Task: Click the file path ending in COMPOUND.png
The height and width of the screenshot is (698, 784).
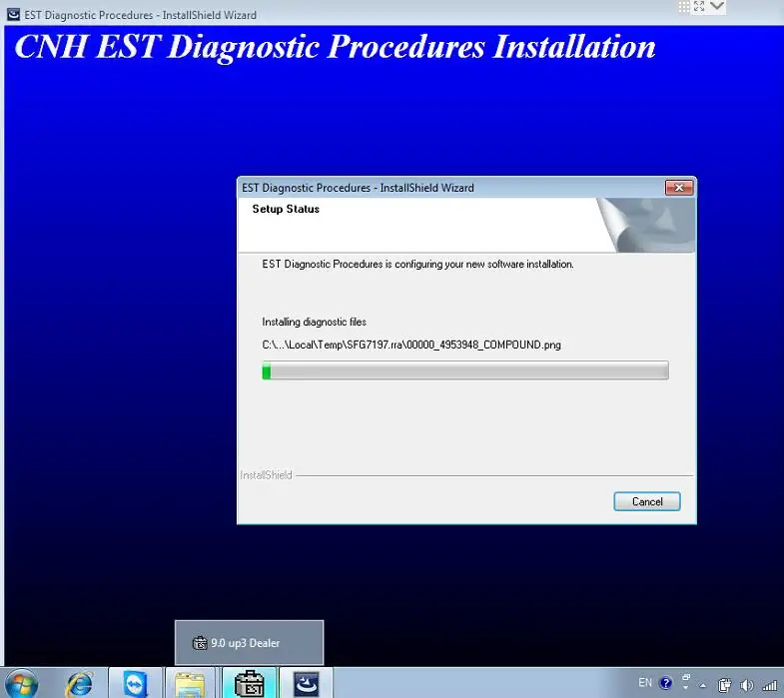Action: click(x=411, y=345)
